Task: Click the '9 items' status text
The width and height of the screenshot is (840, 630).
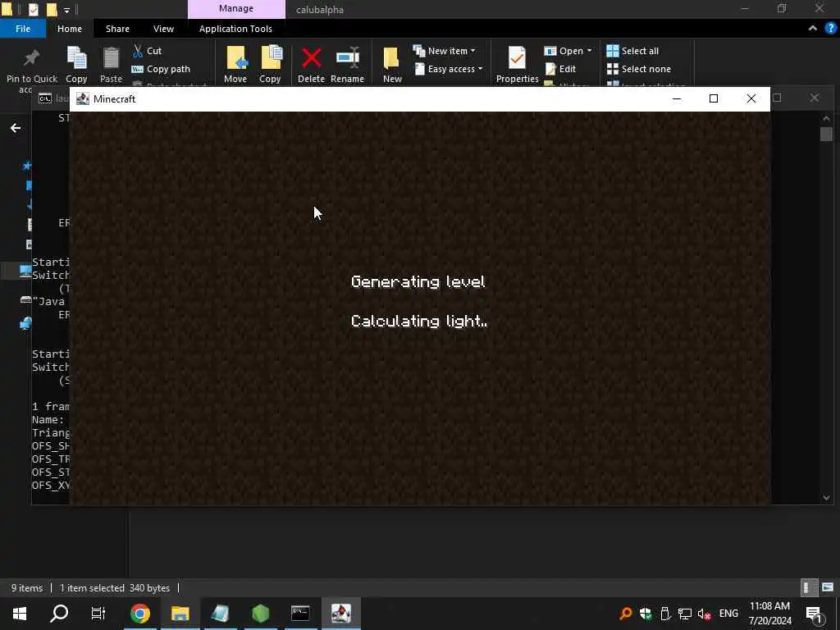Action: click(27, 587)
